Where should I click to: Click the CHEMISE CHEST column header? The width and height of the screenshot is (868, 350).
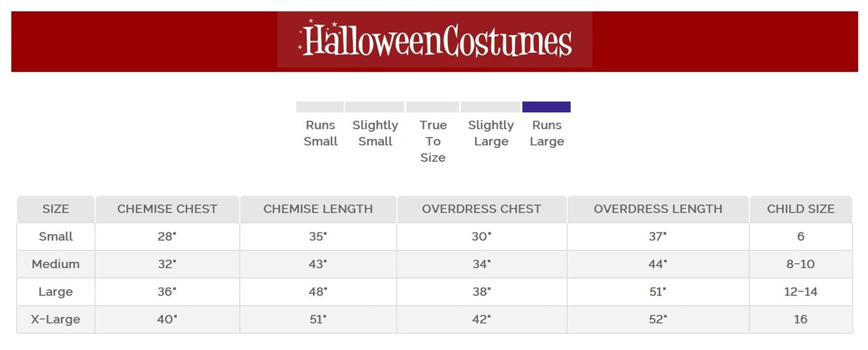click(167, 209)
